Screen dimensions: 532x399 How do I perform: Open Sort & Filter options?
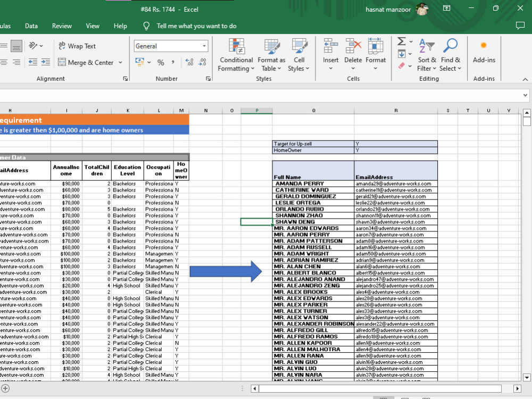pyautogui.click(x=427, y=55)
